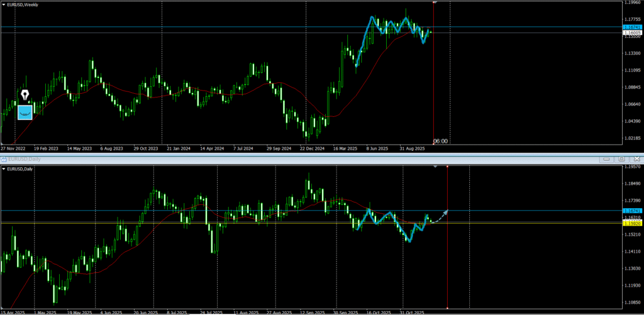This screenshot has width=644, height=315.
Task: Click the light blue smile-curve icon box
Action: tap(25, 112)
